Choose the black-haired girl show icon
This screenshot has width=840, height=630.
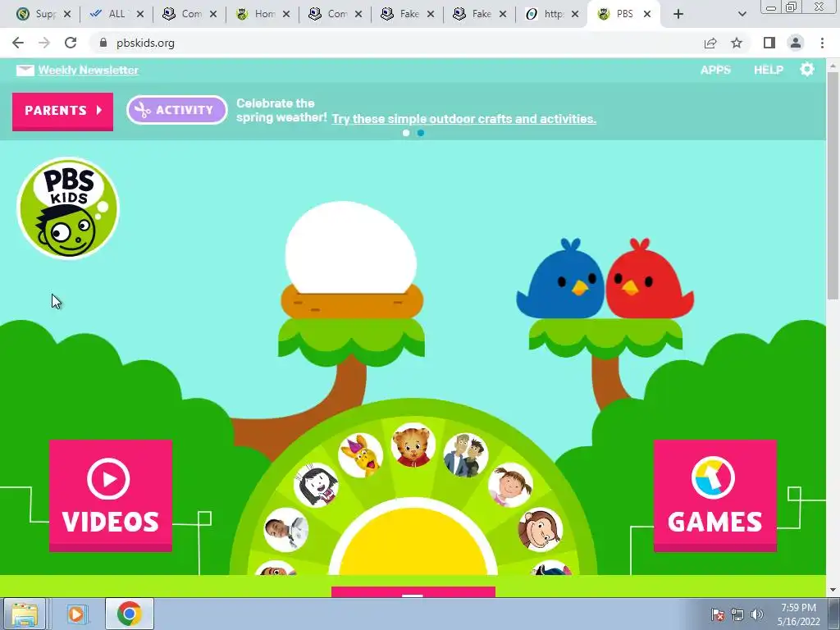click(316, 485)
